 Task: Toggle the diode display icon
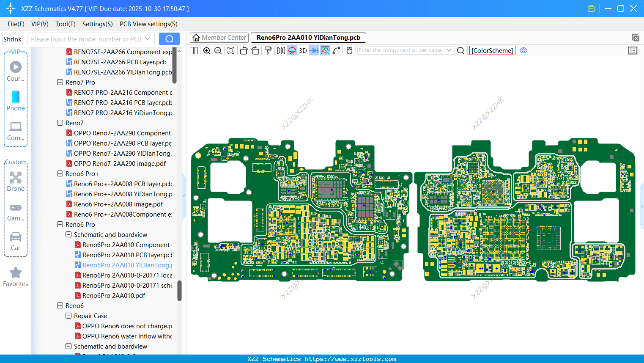pyautogui.click(x=314, y=51)
